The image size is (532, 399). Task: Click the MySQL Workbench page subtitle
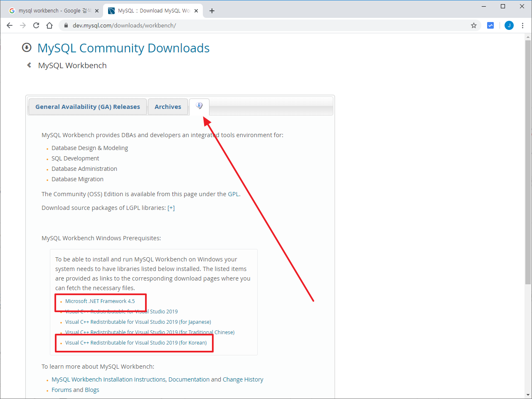[x=72, y=66]
